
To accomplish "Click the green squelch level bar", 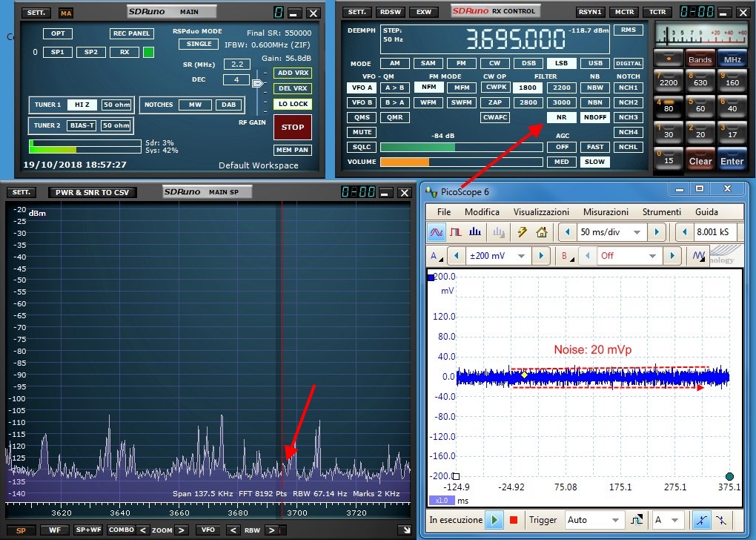I will coord(462,147).
